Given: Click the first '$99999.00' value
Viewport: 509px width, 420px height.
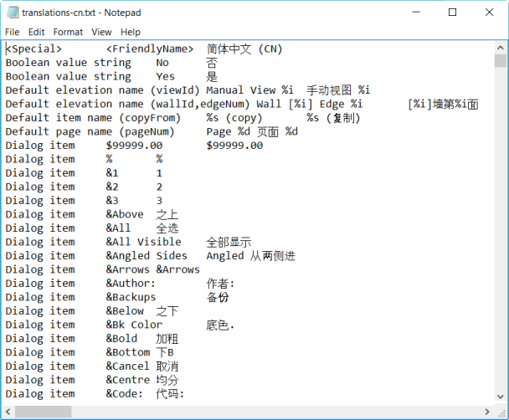Looking at the screenshot, I should coord(134,146).
